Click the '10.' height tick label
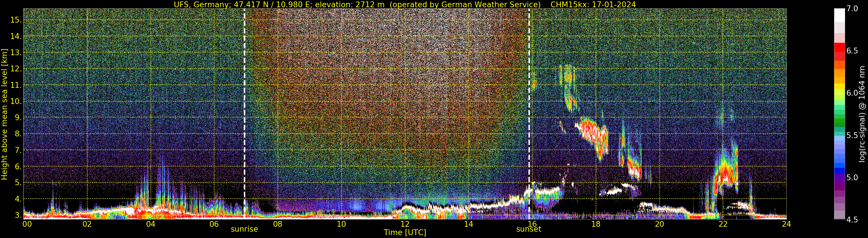 click(x=16, y=101)
